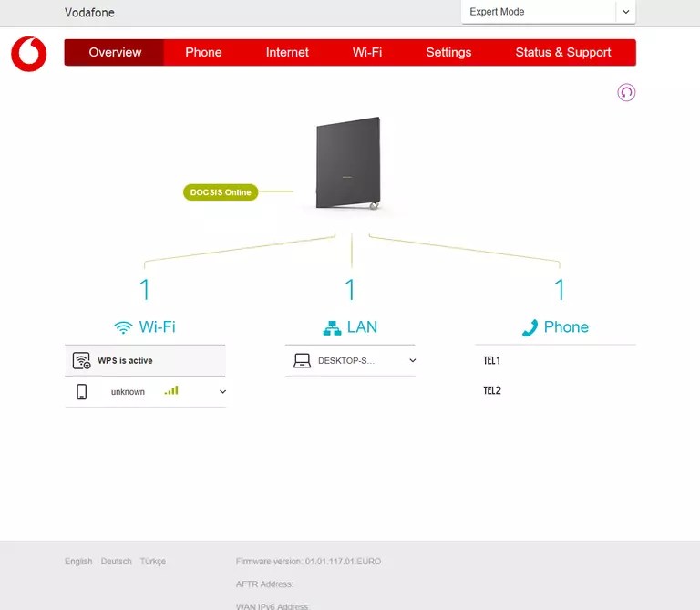
Task: Click the unknown device name
Action: click(x=128, y=392)
